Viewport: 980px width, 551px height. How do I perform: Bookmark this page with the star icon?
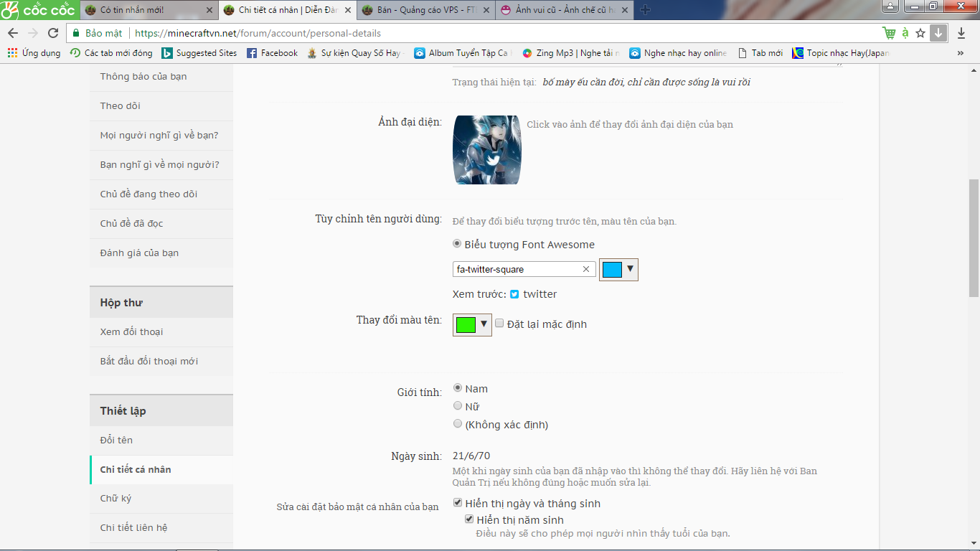[920, 33]
